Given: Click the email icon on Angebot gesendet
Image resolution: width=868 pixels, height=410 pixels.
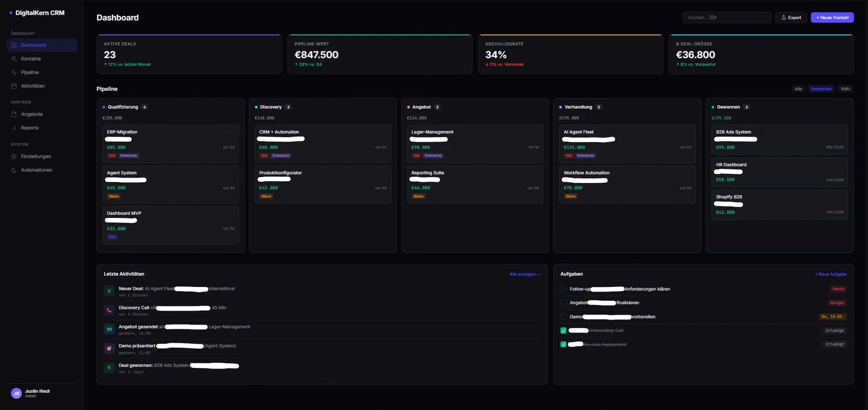Looking at the screenshot, I should (109, 329).
